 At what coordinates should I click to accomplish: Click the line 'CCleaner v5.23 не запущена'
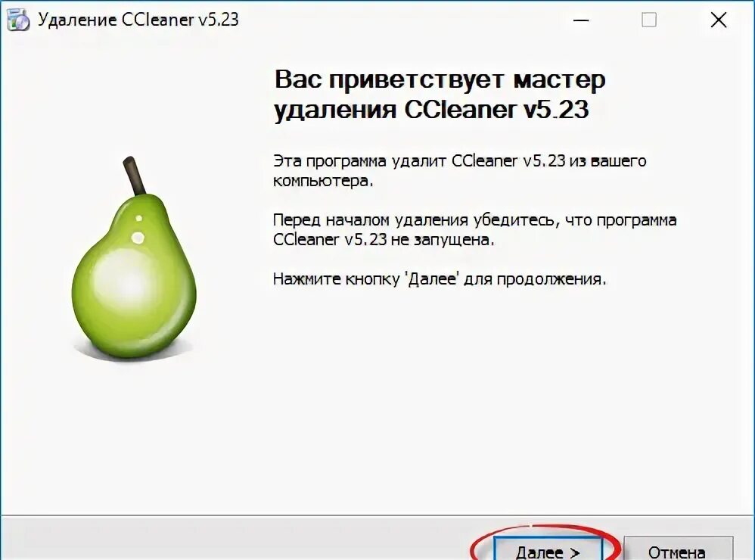[x=384, y=239]
